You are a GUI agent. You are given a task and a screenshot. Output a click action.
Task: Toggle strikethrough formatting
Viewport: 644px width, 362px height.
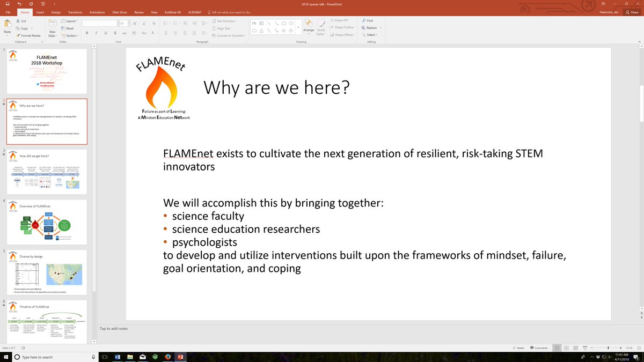[x=123, y=33]
